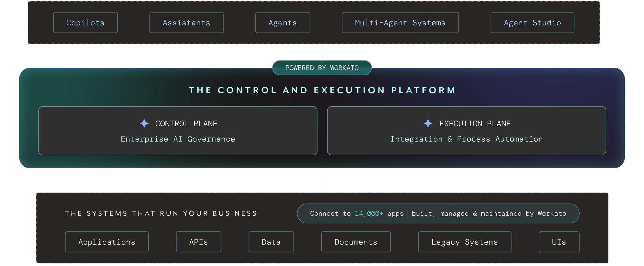Click the Powered by Workato badge
Screen dimensions: 644x266
click(322, 68)
